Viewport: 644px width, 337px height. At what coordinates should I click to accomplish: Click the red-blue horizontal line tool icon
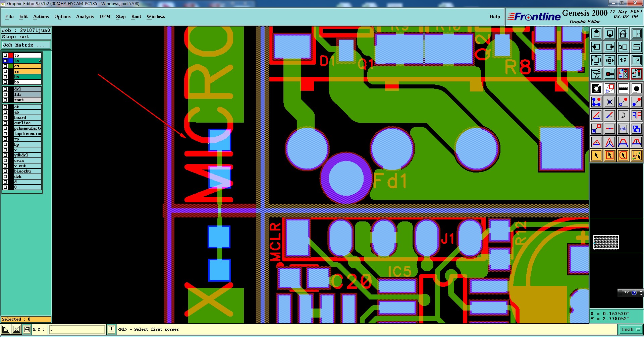coord(610,129)
